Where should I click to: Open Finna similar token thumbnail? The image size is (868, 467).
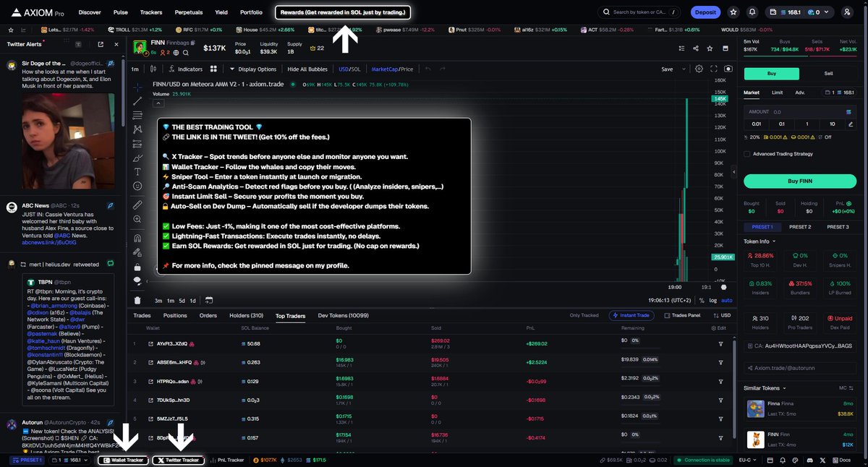click(x=756, y=409)
